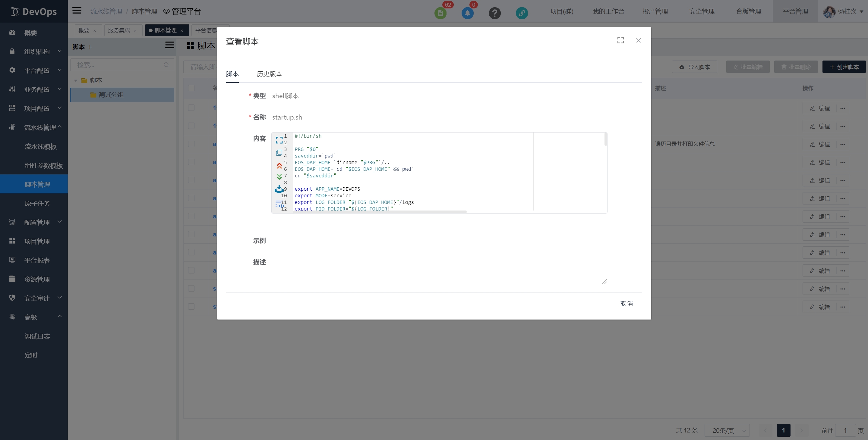Click format code icon in editor

click(x=279, y=204)
